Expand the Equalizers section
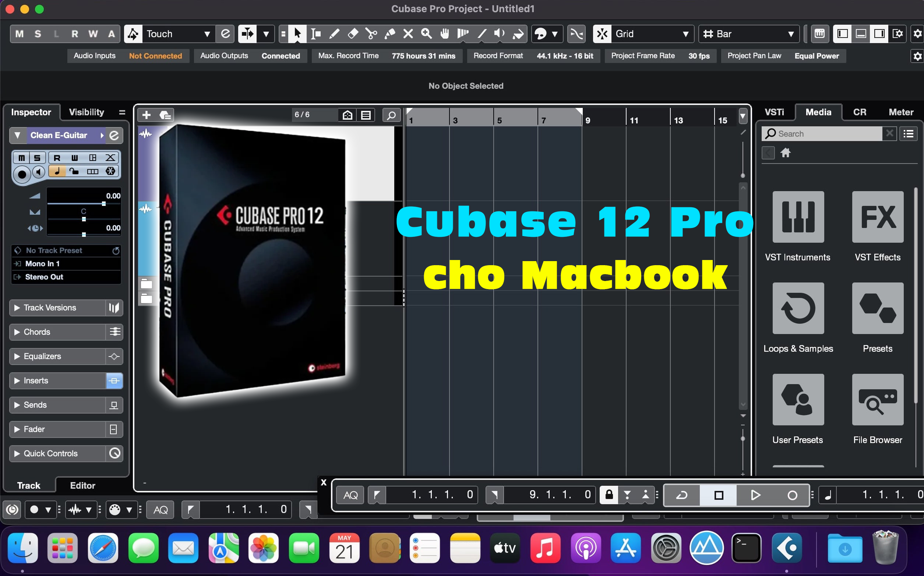 pyautogui.click(x=57, y=356)
